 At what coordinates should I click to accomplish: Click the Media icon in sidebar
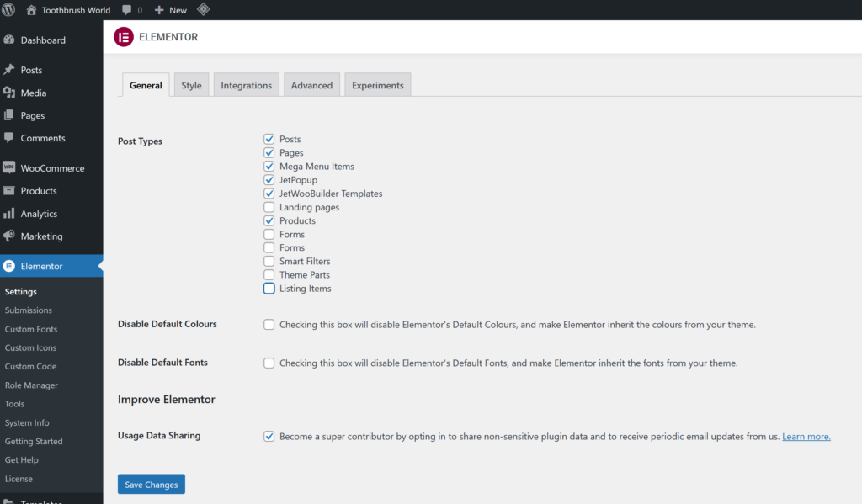coord(8,93)
